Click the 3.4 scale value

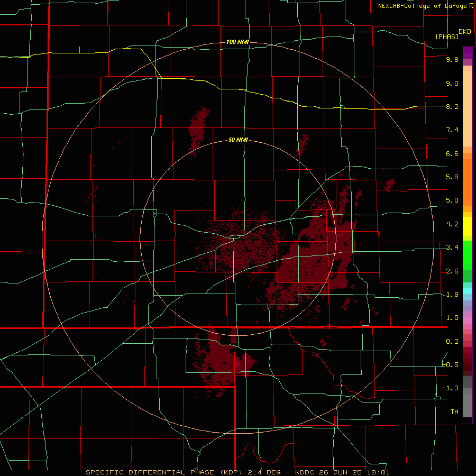[452, 248]
